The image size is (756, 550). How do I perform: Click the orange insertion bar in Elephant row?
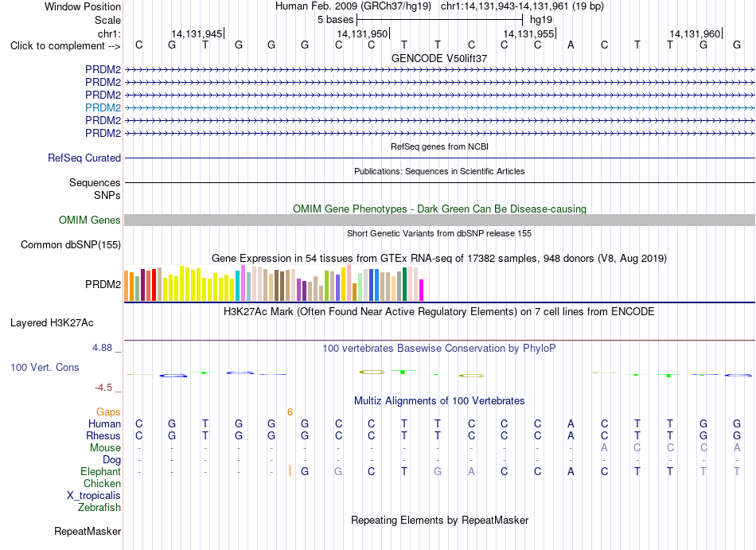click(x=290, y=470)
